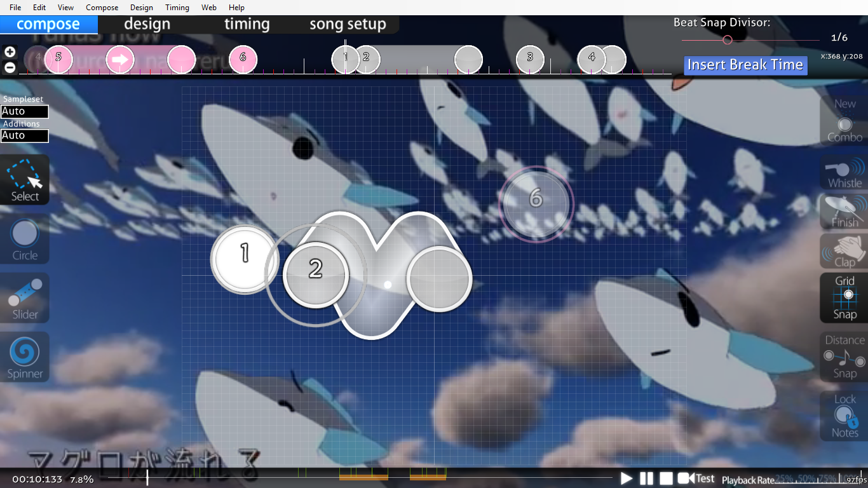Image resolution: width=868 pixels, height=488 pixels.
Task: Click the 1/6 beat snap value
Action: click(x=839, y=38)
